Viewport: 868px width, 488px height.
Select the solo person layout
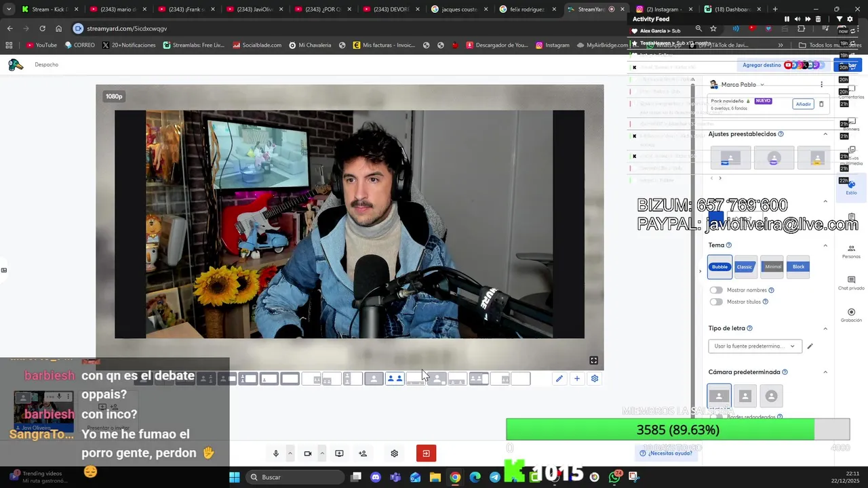[x=374, y=379]
